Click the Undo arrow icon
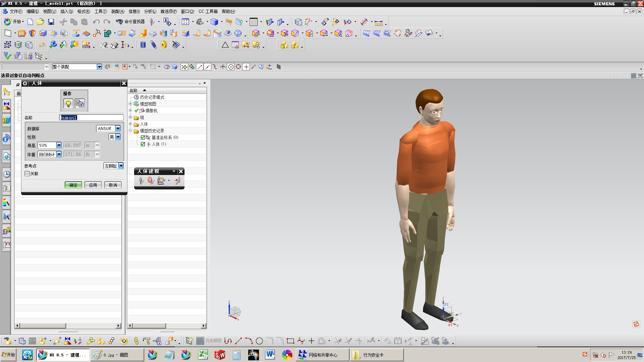Image resolution: width=644 pixels, height=362 pixels. click(x=96, y=22)
